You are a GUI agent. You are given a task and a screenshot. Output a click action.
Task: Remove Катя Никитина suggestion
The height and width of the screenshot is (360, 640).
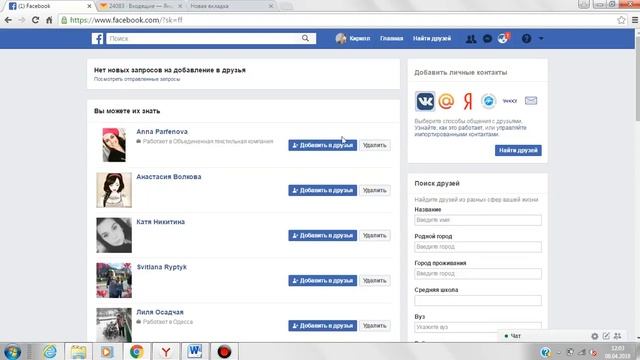tap(374, 236)
